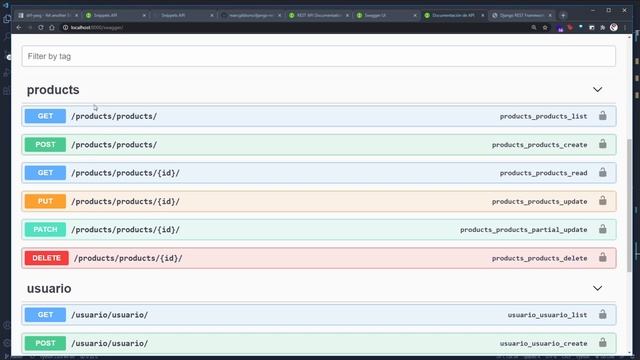Click the products_products_partial_update operation id
This screenshot has height=360, width=640.
tap(524, 230)
